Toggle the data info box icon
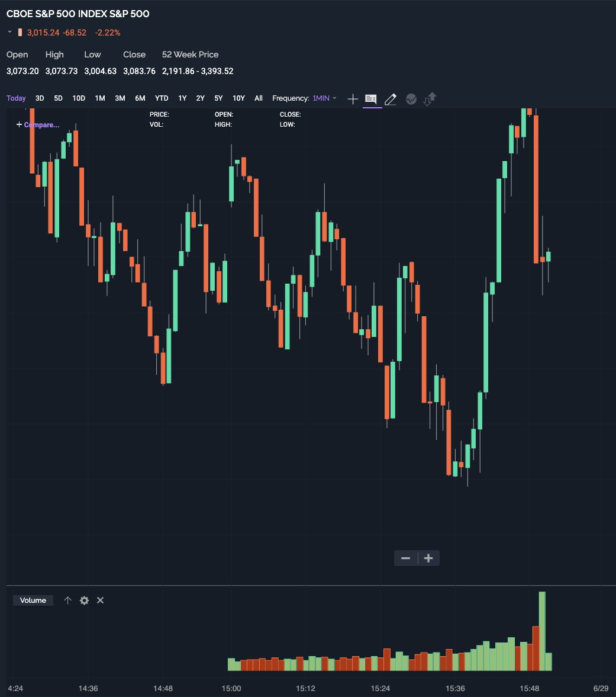The height and width of the screenshot is (697, 616). (x=371, y=99)
